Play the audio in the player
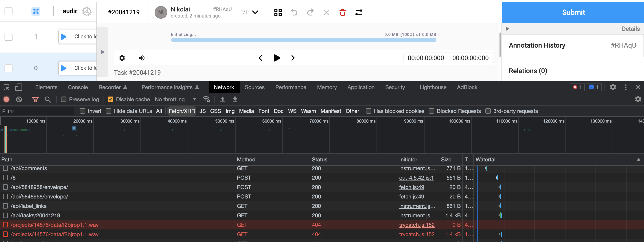Viewport: 644px width, 242px height. coord(277,58)
